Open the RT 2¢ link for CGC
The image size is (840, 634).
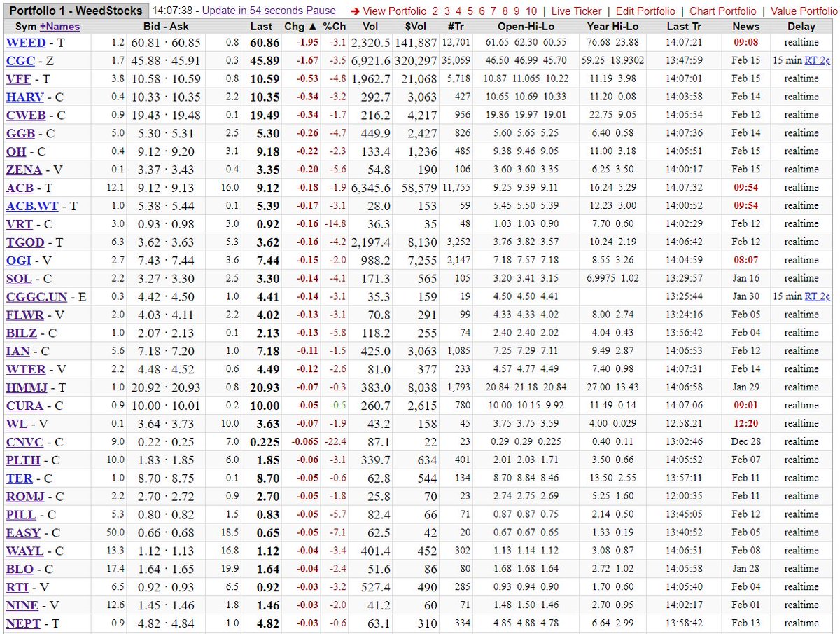tap(818, 61)
